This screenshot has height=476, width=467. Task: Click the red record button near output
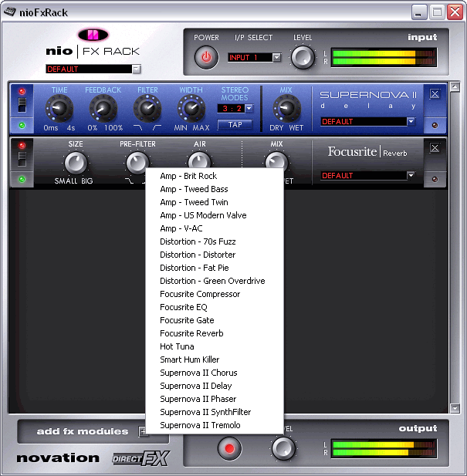point(229,448)
